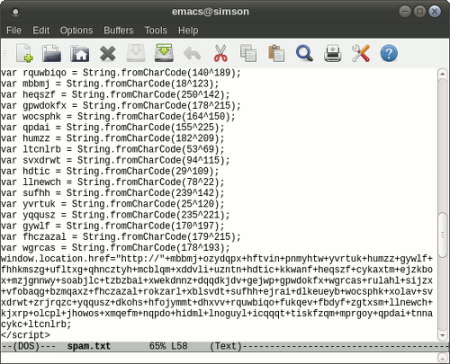Copy selection with the duplicate pages icon
450x364 pixels.
(248, 53)
